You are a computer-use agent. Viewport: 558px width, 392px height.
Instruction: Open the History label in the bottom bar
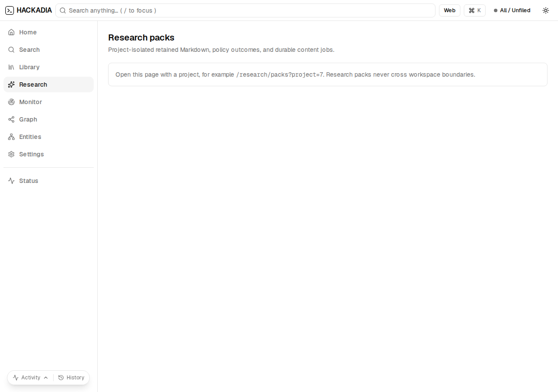pos(75,378)
